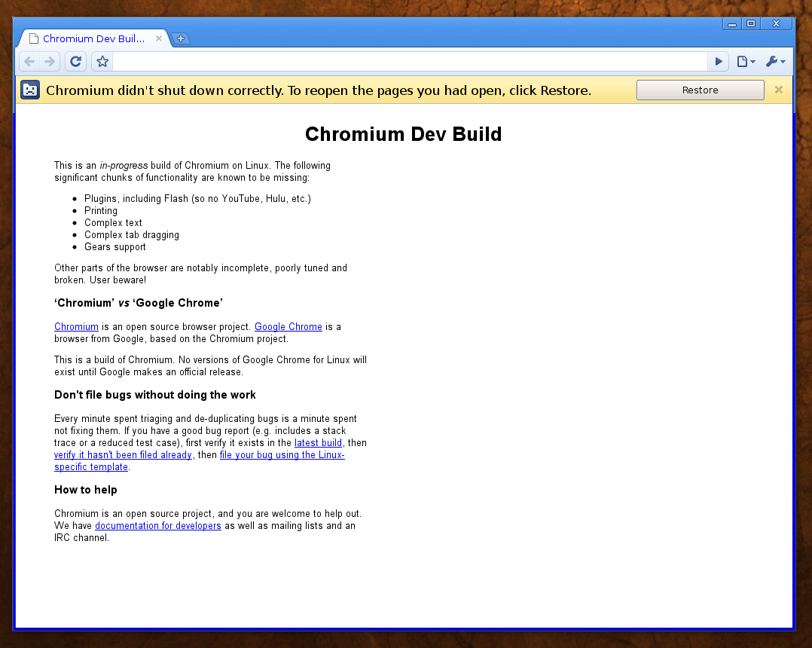The image size is (812, 648).
Task: Click the Go arrow beside the address bar
Action: (x=719, y=62)
